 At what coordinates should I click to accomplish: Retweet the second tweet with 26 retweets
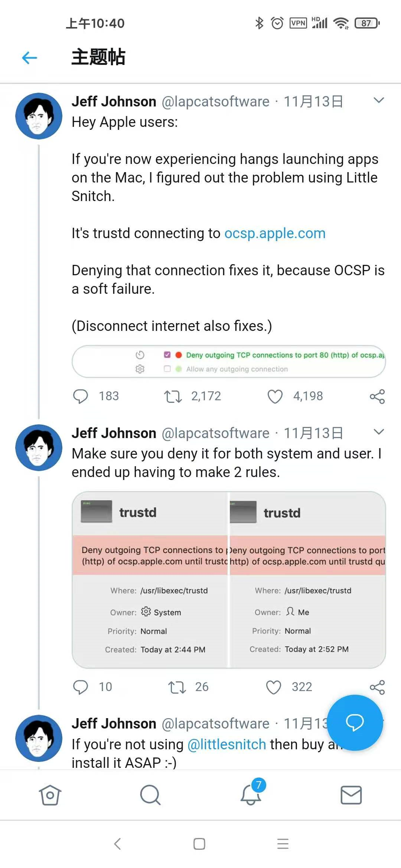[177, 687]
